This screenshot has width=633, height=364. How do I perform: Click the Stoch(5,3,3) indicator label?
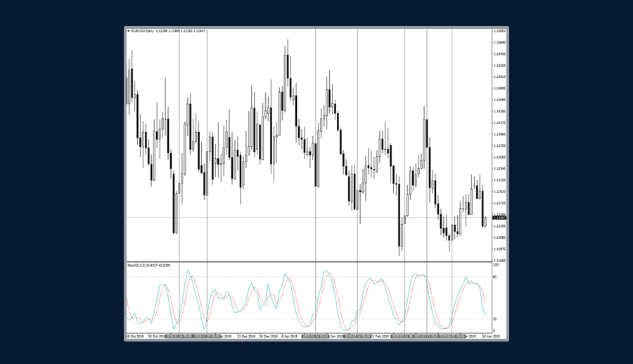pos(136,266)
